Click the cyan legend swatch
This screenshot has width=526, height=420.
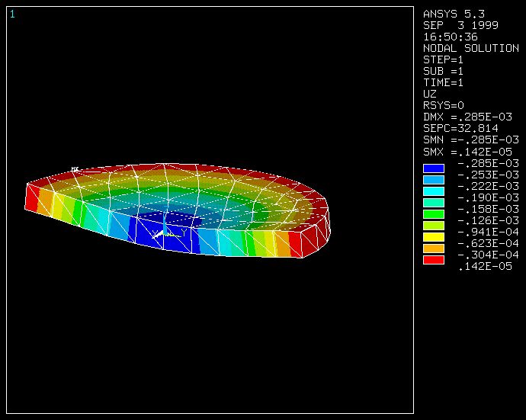[x=434, y=191]
